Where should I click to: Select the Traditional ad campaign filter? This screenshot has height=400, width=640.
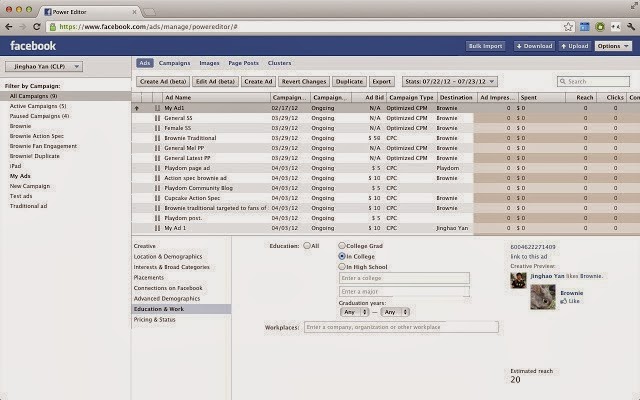click(x=28, y=206)
